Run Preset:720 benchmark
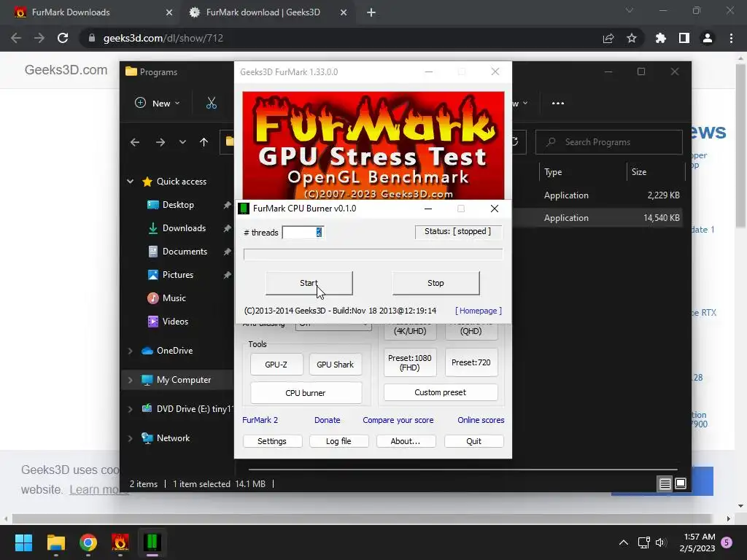 point(471,362)
